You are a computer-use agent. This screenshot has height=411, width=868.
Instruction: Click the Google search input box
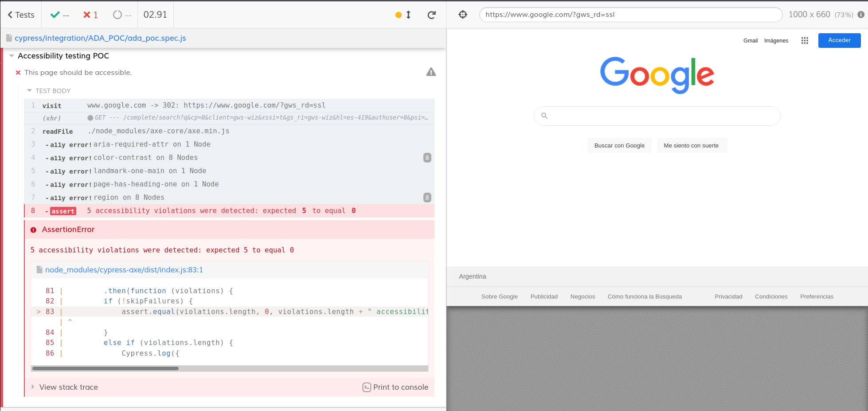(x=657, y=116)
